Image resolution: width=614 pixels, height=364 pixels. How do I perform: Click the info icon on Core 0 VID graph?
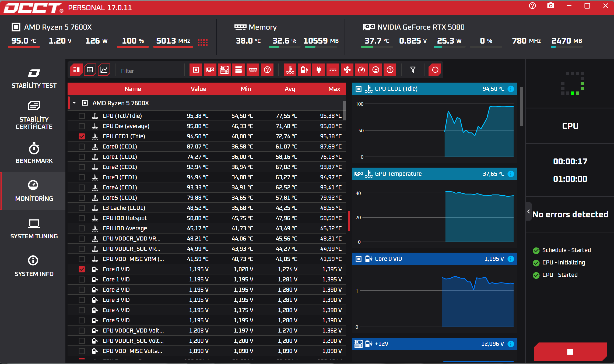coord(511,259)
